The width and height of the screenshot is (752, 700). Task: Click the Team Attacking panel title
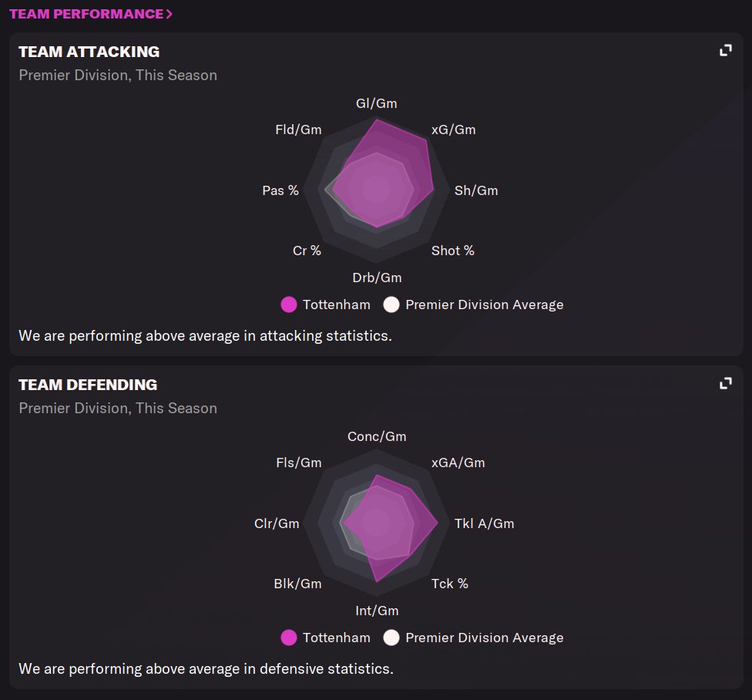(x=89, y=52)
